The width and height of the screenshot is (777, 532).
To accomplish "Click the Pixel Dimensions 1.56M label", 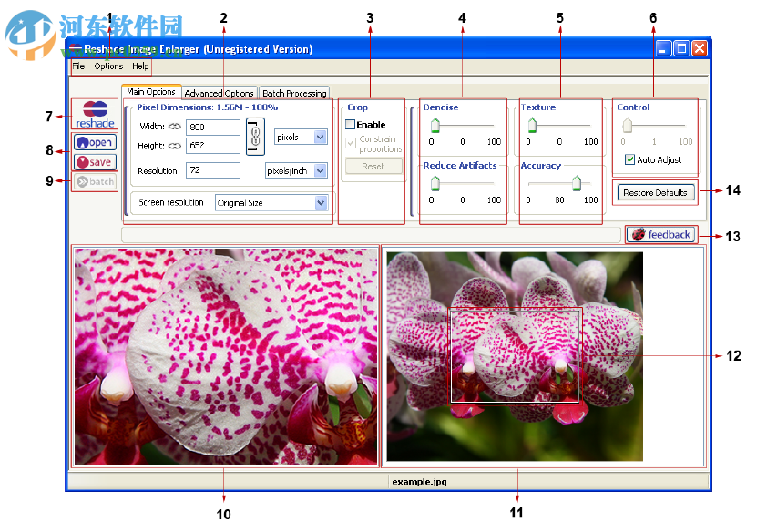I will coord(207,107).
